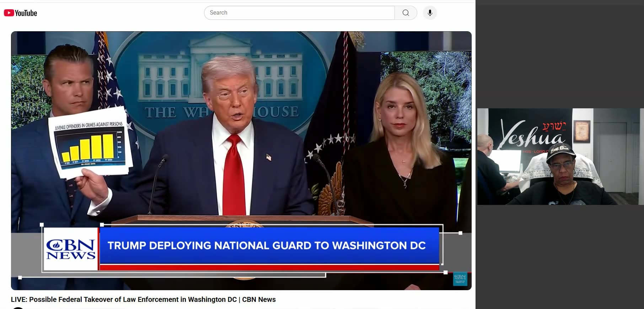
Task: Click the CBN News watermark in the video
Action: 460,279
